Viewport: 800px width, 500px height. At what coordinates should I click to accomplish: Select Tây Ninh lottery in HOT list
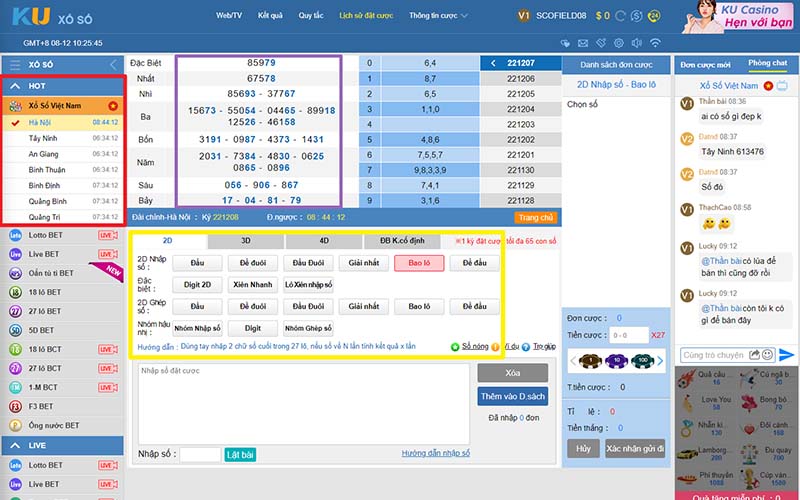[x=63, y=138]
